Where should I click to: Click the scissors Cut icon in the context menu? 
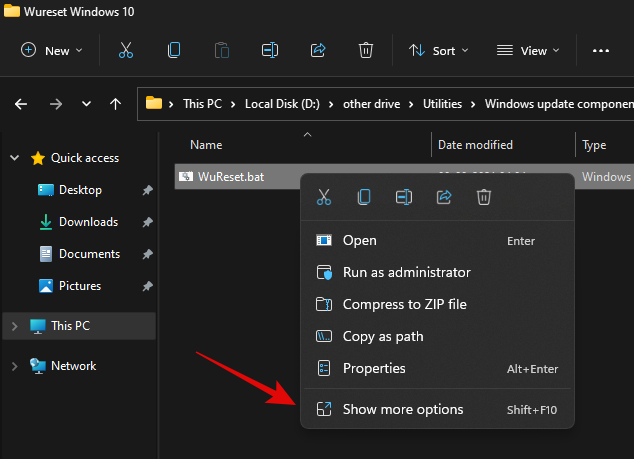pos(324,198)
